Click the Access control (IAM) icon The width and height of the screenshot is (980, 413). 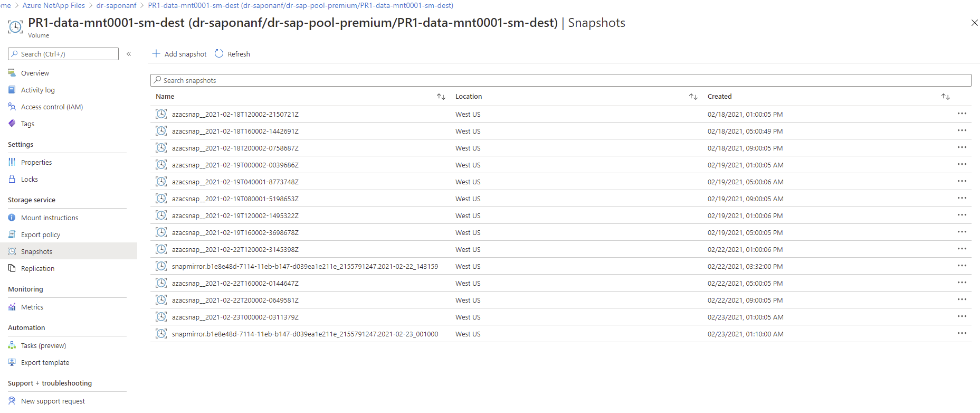(x=12, y=107)
